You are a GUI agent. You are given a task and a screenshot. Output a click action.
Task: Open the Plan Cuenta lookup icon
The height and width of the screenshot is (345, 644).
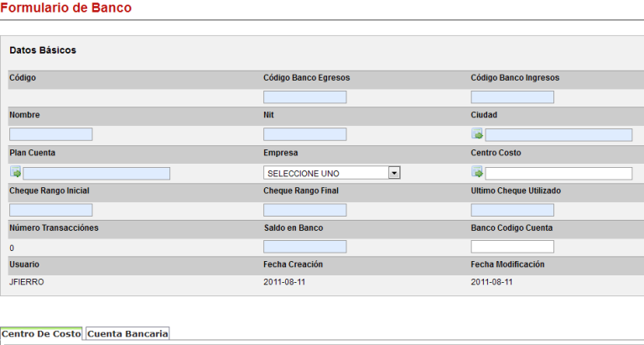tap(15, 173)
